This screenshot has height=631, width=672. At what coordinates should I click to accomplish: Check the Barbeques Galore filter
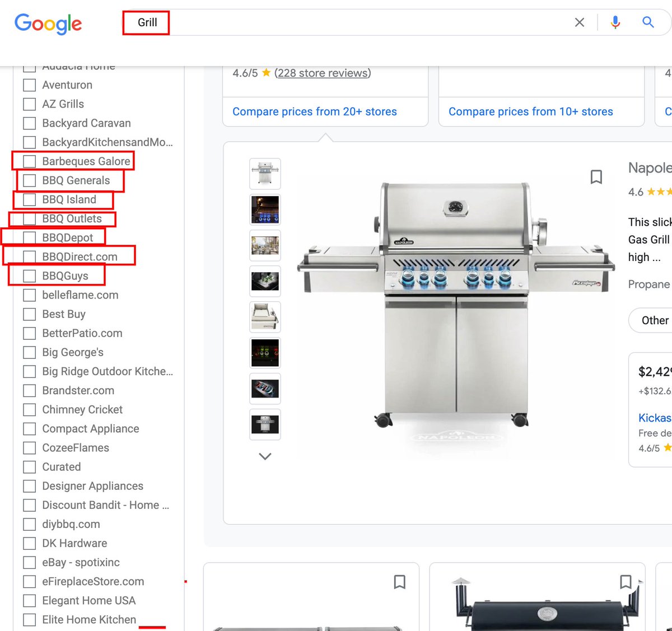[x=30, y=161]
